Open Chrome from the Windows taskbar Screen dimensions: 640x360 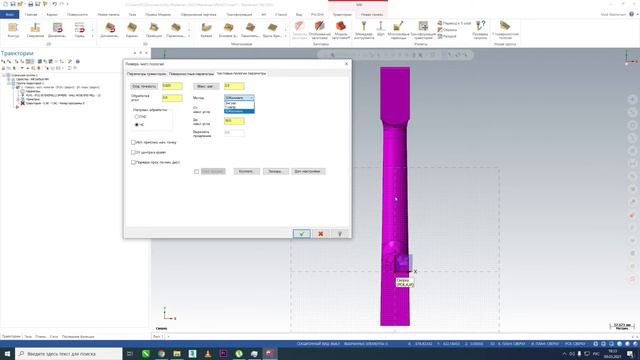(162, 353)
